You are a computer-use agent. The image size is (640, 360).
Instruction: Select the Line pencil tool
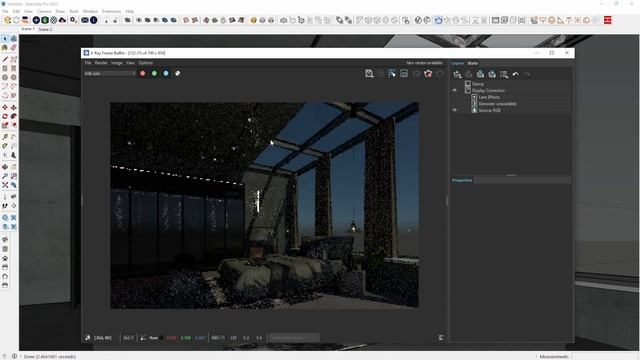5,60
